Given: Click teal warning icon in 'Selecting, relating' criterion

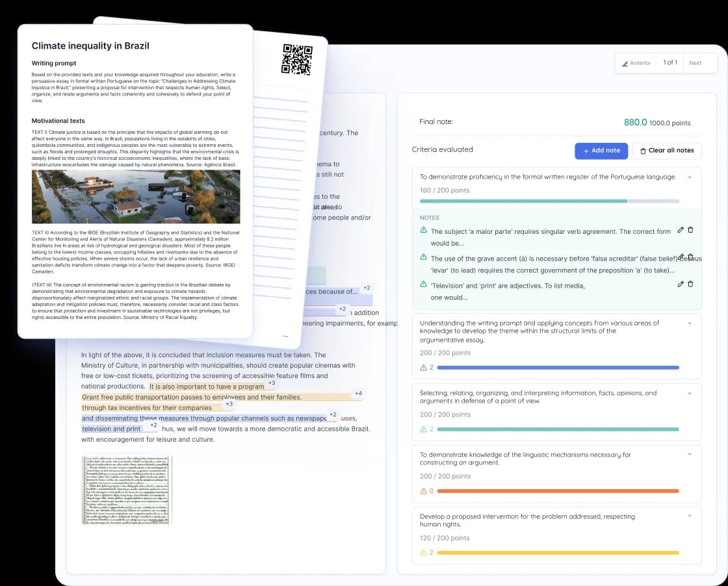Looking at the screenshot, I should pos(423,429).
